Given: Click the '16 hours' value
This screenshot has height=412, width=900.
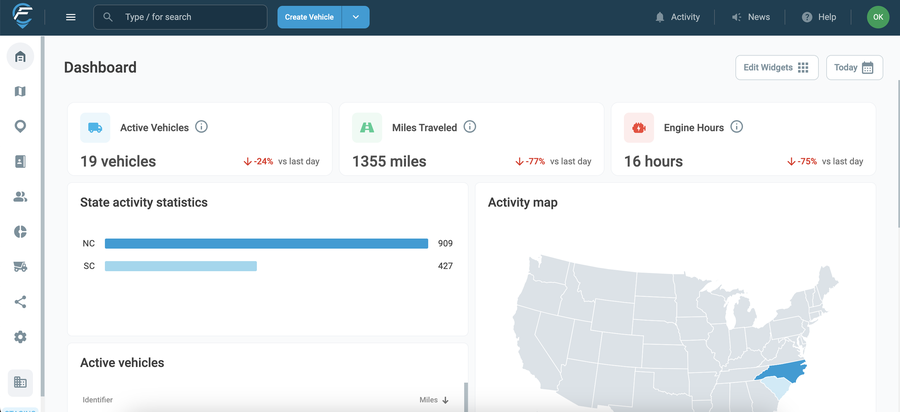Looking at the screenshot, I should [653, 161].
